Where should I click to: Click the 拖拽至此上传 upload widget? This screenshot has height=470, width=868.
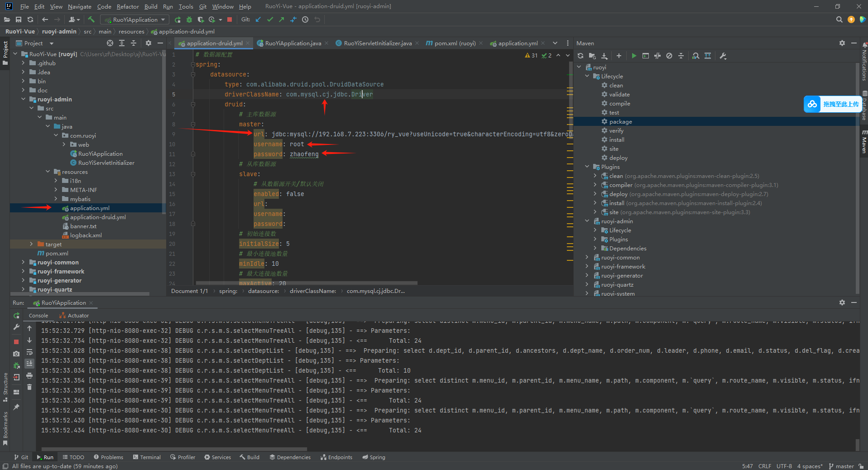pyautogui.click(x=832, y=104)
